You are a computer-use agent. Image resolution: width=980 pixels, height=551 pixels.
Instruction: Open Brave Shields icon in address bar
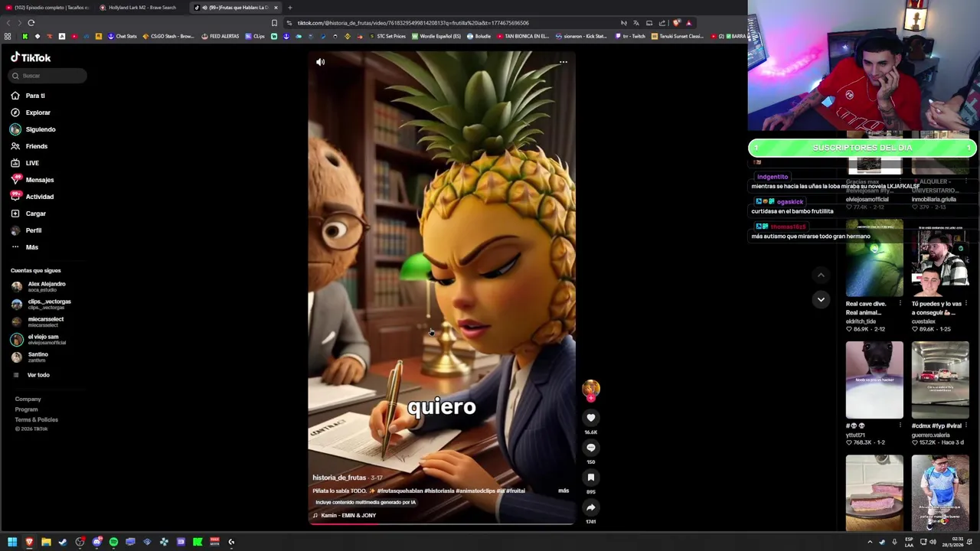pos(677,23)
